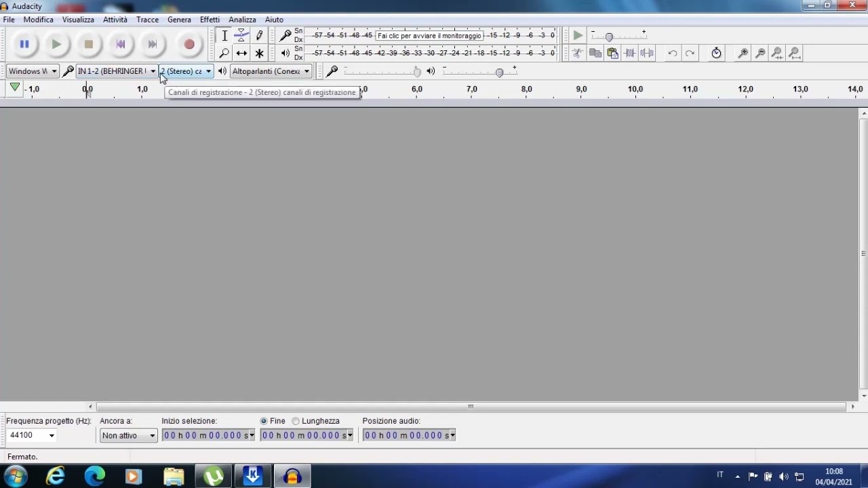Stop playback with the Stop button

[x=88, y=44]
